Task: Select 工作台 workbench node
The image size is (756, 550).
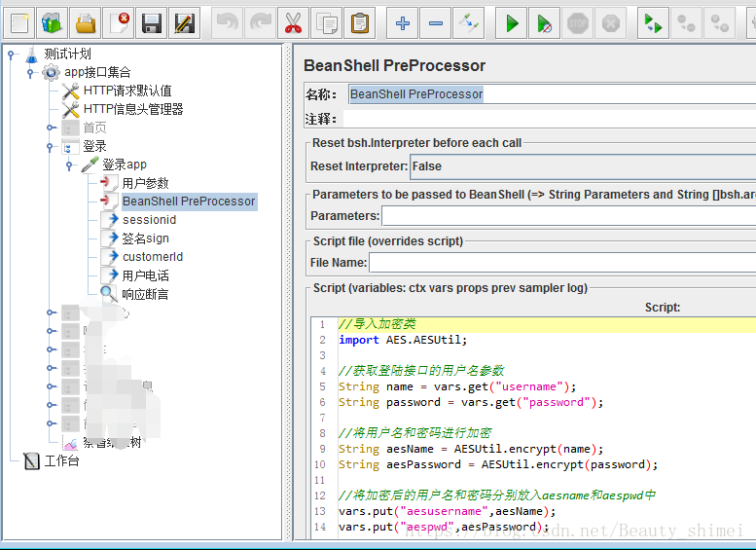Action: (61, 460)
